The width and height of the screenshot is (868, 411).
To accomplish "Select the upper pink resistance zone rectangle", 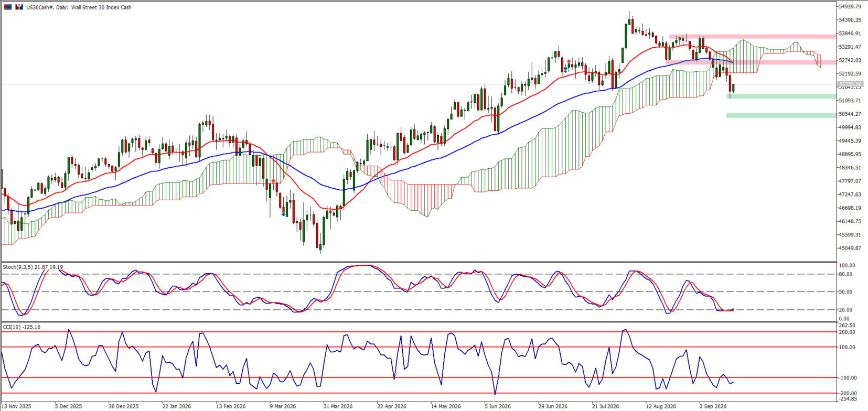I will [x=753, y=36].
